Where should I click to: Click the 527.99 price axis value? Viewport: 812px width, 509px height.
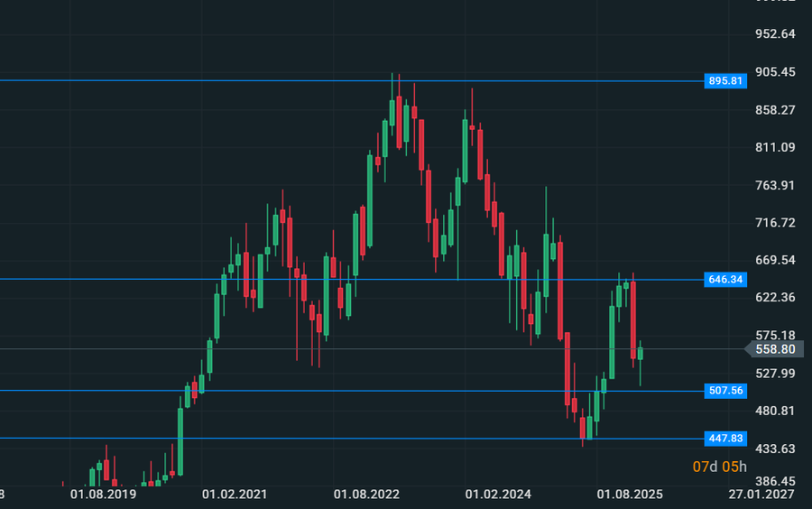775,374
